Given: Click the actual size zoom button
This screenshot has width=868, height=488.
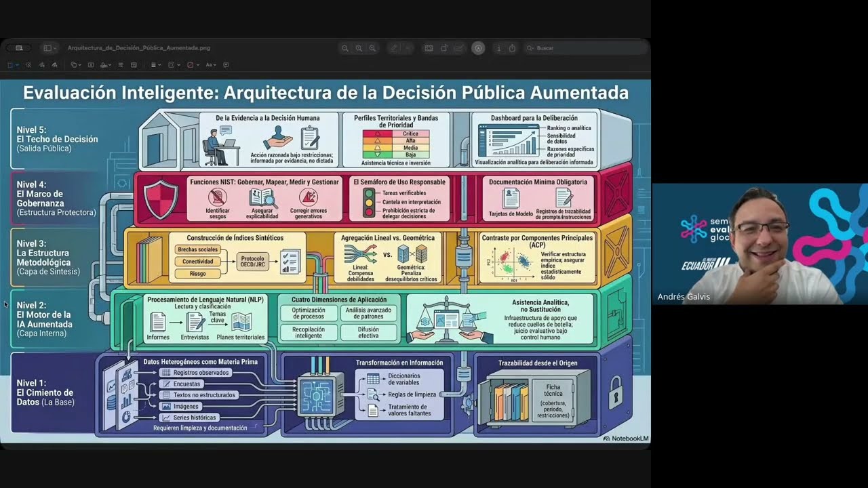Looking at the screenshot, I should (359, 48).
